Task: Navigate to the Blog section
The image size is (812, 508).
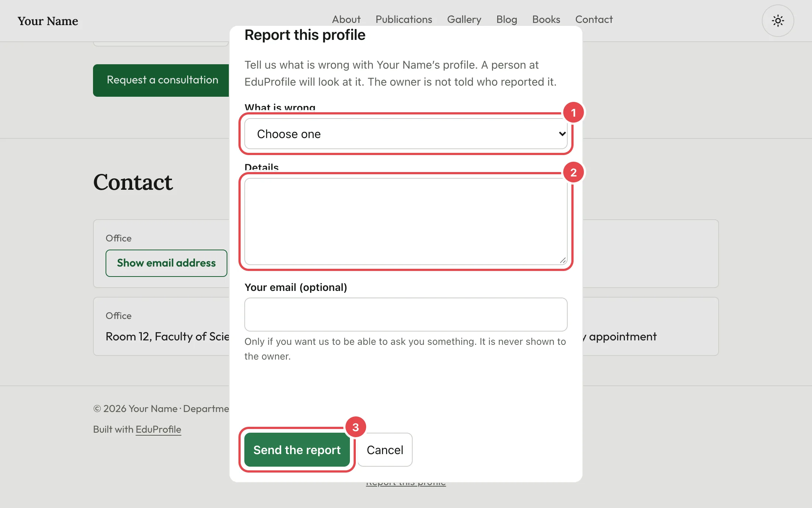Action: tap(506, 19)
